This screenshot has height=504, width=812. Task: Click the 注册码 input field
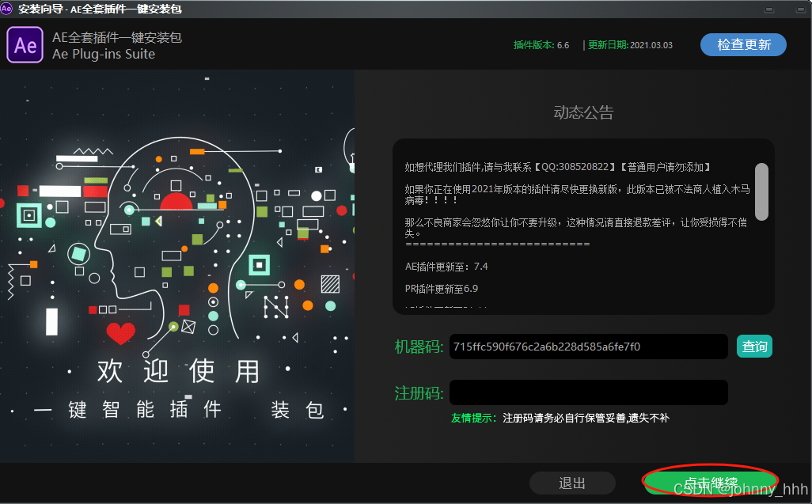(x=588, y=392)
